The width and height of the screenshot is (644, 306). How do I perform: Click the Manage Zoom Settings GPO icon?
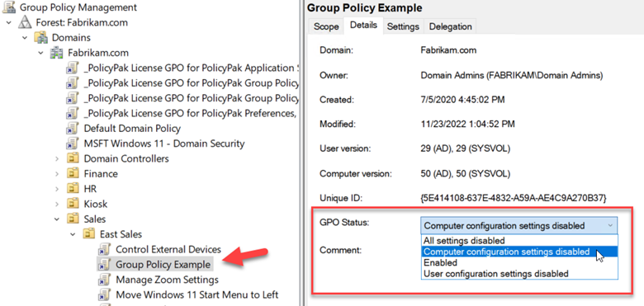pos(104,280)
